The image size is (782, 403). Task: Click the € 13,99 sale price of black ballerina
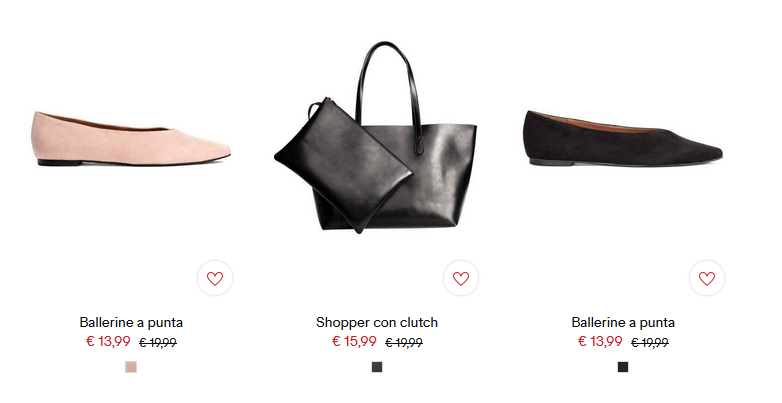(600, 342)
